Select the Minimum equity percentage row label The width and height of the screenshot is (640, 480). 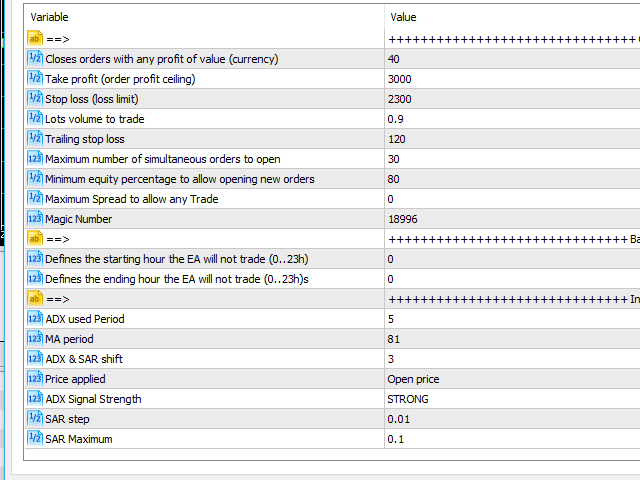180,179
